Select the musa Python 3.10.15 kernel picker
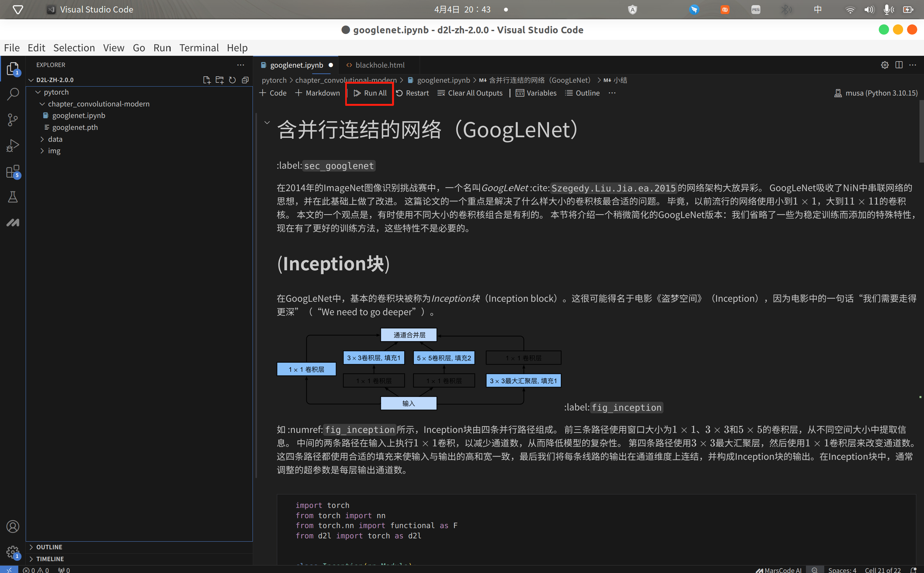Screen dimensions: 924x573 tap(876, 93)
